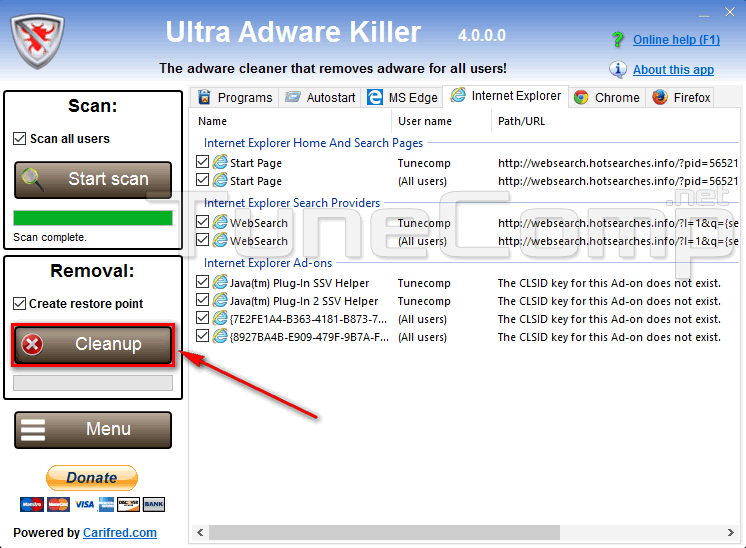
Task: Visit the Carifred.com link
Action: pos(120,532)
